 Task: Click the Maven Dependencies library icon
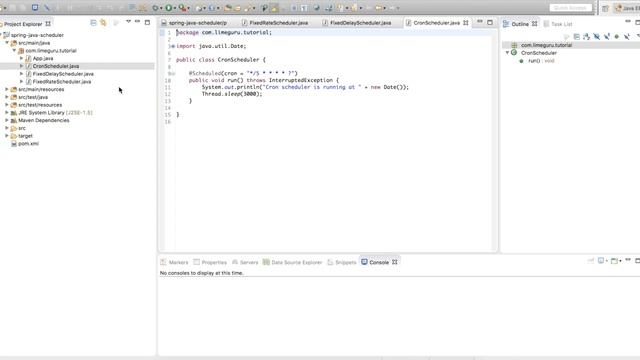[x=14, y=120]
